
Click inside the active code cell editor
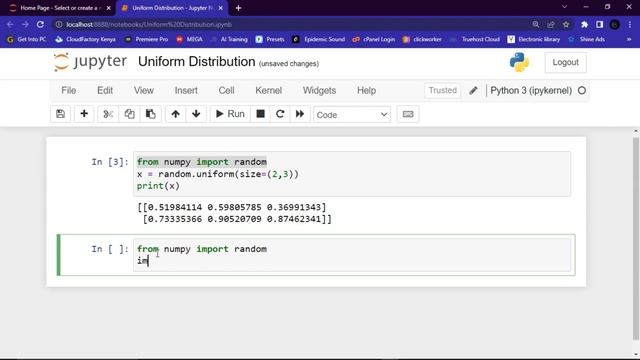point(352,255)
